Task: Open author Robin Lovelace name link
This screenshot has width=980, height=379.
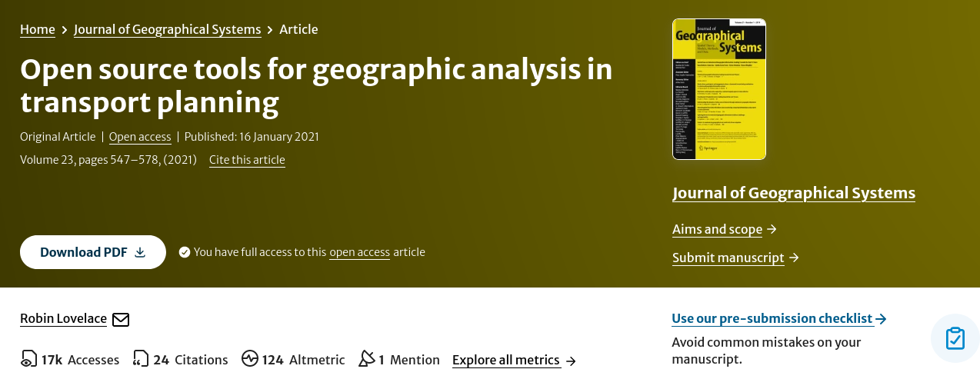Action: 63,318
